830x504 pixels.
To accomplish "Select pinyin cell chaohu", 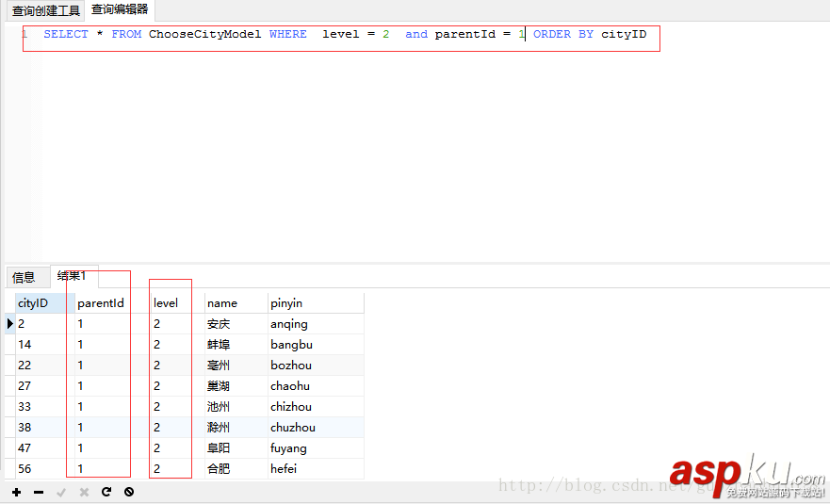I will (316, 386).
